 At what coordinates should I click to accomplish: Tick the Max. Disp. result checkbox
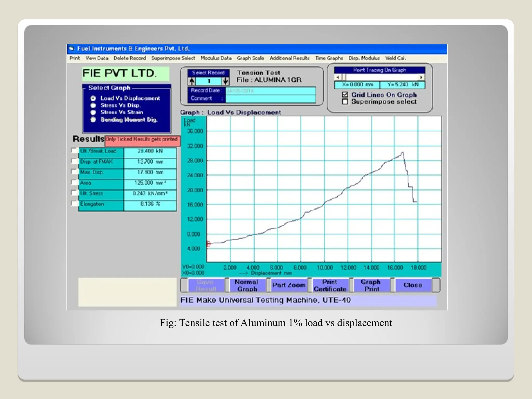75,172
